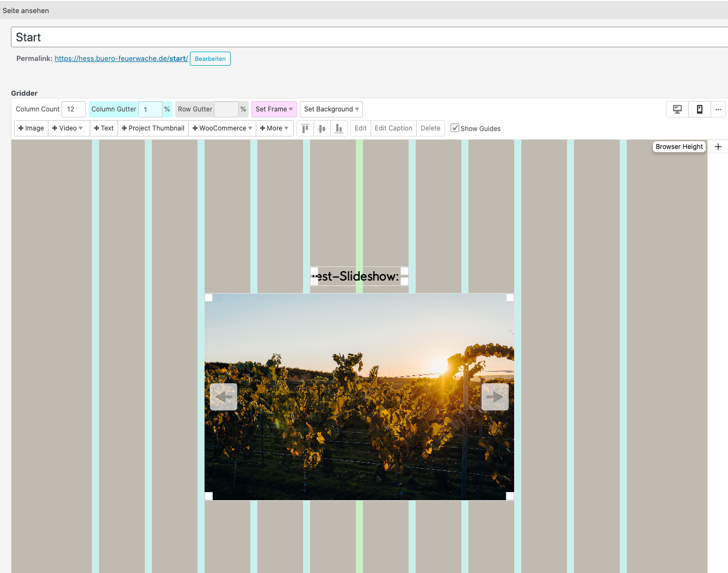Screen dimensions: 728x573
Task: Open the hess.buero-feuerwache.de permalink
Action: click(121, 59)
